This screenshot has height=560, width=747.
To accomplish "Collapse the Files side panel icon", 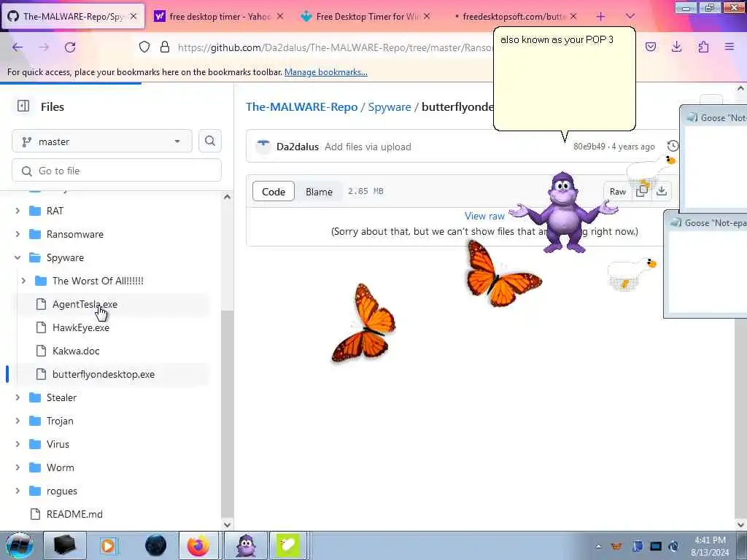I will 23,106.
